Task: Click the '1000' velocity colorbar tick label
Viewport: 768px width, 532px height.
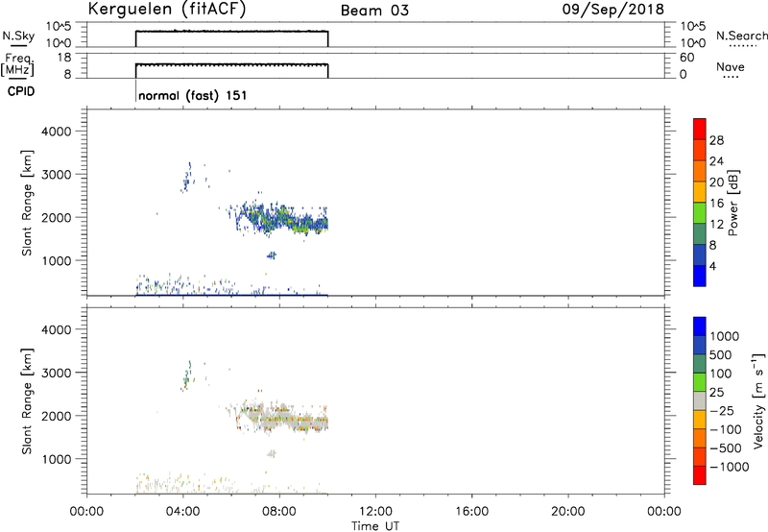Action: pos(724,336)
